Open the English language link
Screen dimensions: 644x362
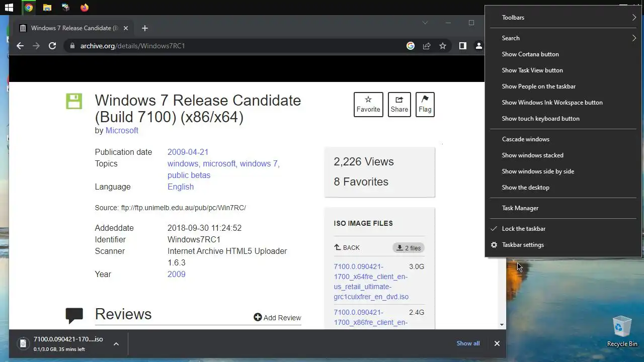181,187
